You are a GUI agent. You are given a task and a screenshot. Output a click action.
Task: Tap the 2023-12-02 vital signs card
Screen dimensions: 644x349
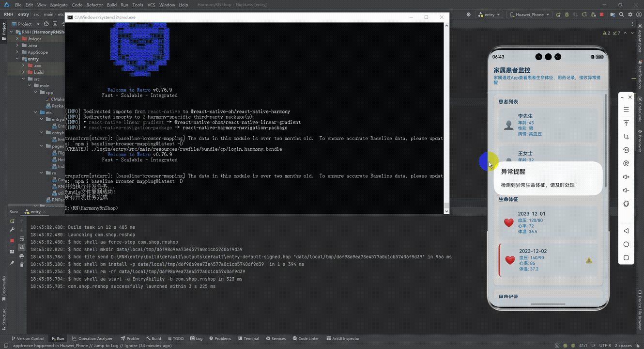[x=548, y=260]
